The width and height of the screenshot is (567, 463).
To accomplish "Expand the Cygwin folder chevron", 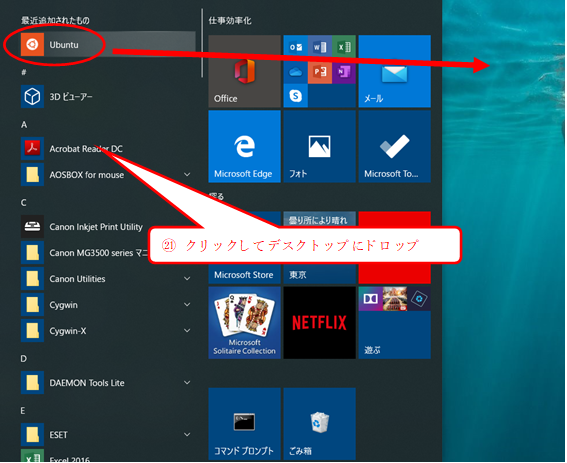I will [187, 305].
